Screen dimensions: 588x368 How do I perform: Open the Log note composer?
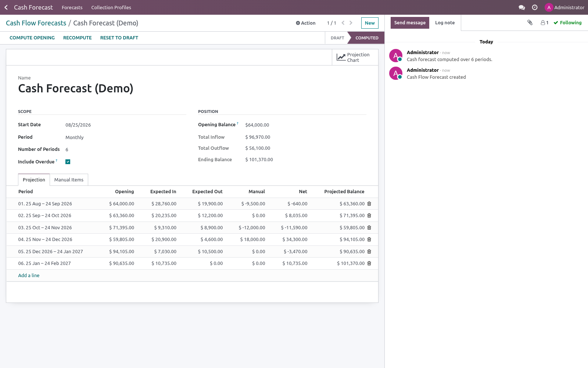click(x=445, y=23)
